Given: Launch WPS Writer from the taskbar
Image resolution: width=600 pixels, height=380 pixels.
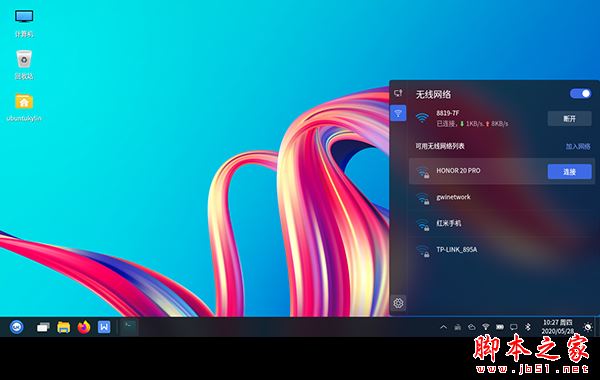Looking at the screenshot, I should [104, 327].
